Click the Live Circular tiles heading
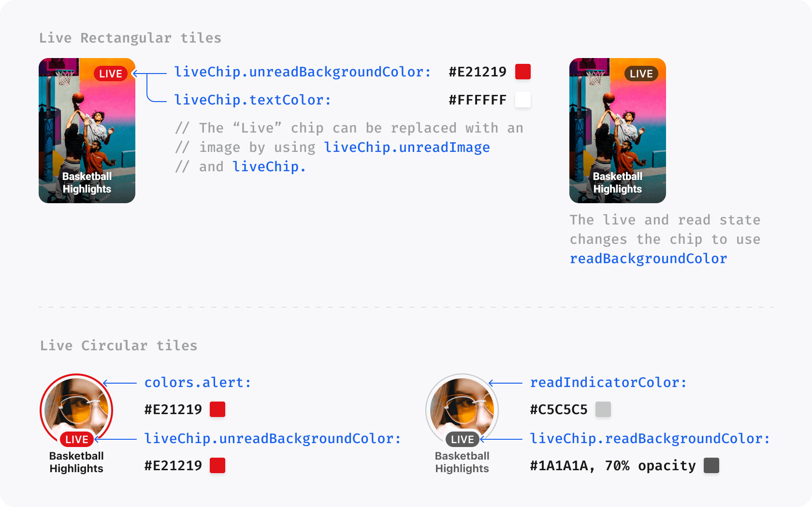The image size is (812, 507). (118, 345)
